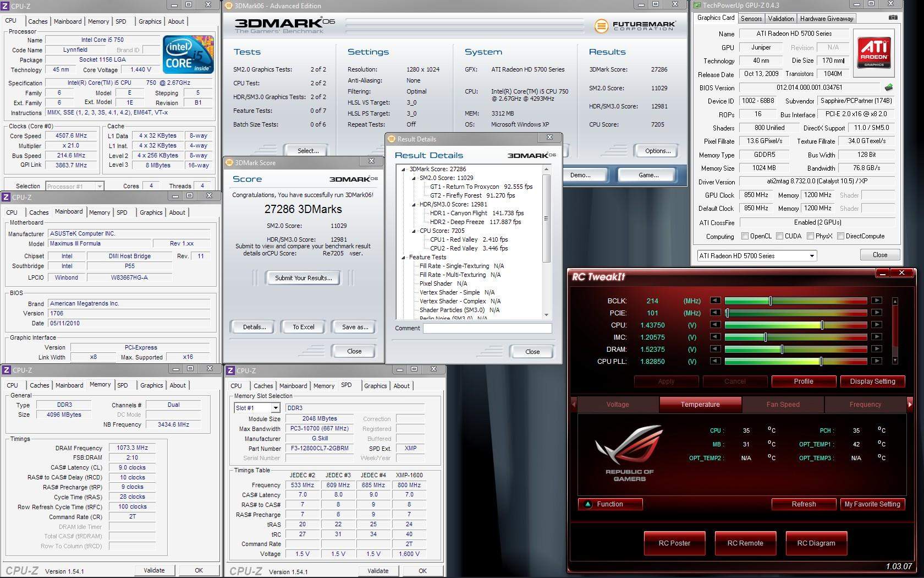The height and width of the screenshot is (578, 924).
Task: Open Display Setting in RC TweakIt
Action: tap(872, 381)
